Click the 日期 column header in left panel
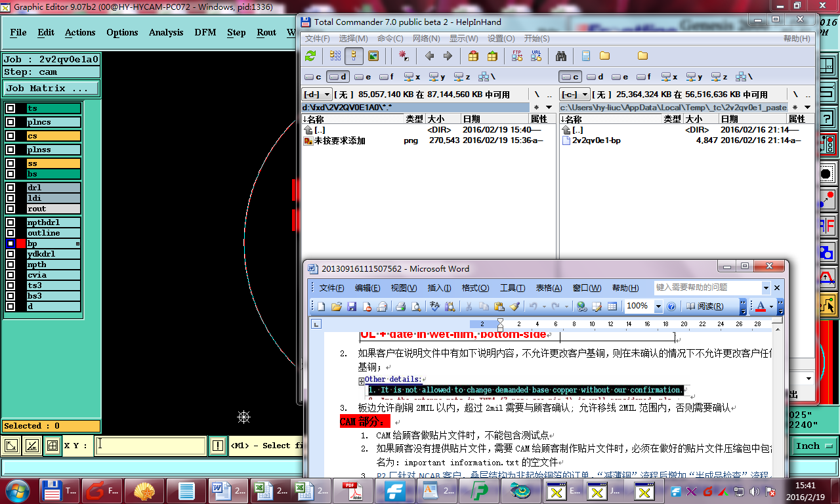This screenshot has height=504, width=840. click(495, 119)
